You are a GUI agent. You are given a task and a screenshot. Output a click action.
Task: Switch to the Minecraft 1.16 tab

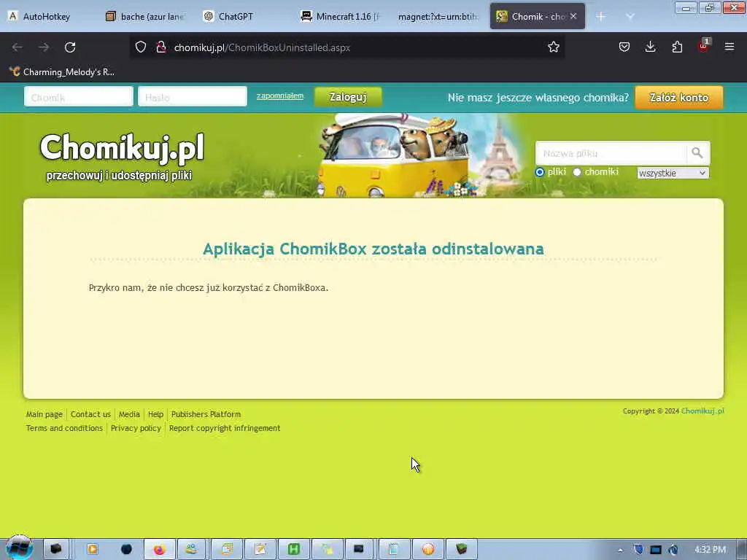click(x=341, y=17)
